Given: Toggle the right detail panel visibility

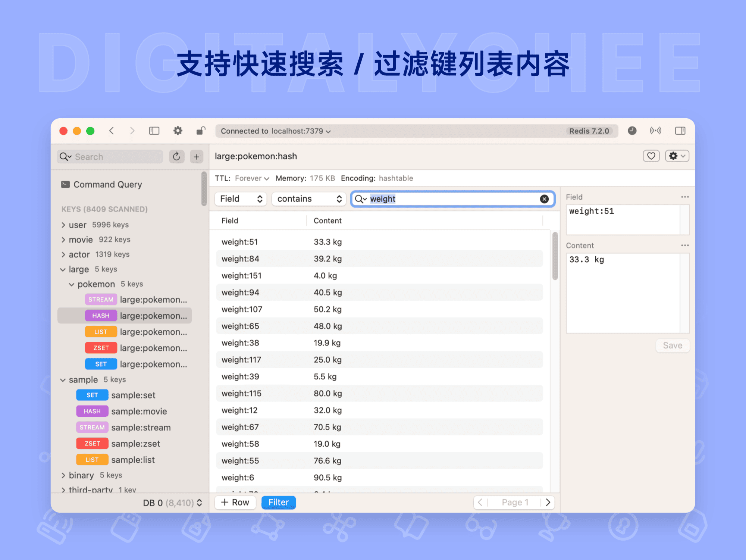Looking at the screenshot, I should pyautogui.click(x=680, y=131).
